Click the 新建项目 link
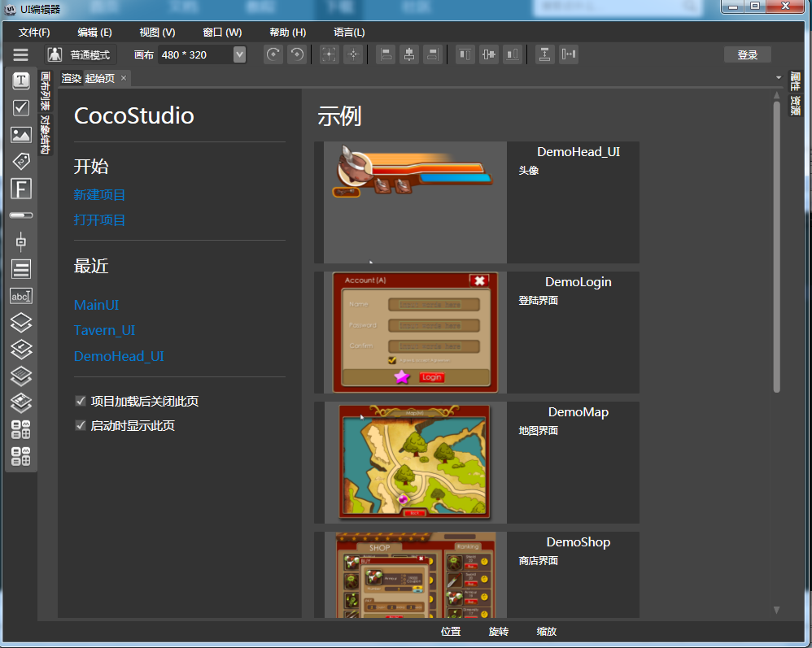Screen dimensions: 812x648 [99, 194]
